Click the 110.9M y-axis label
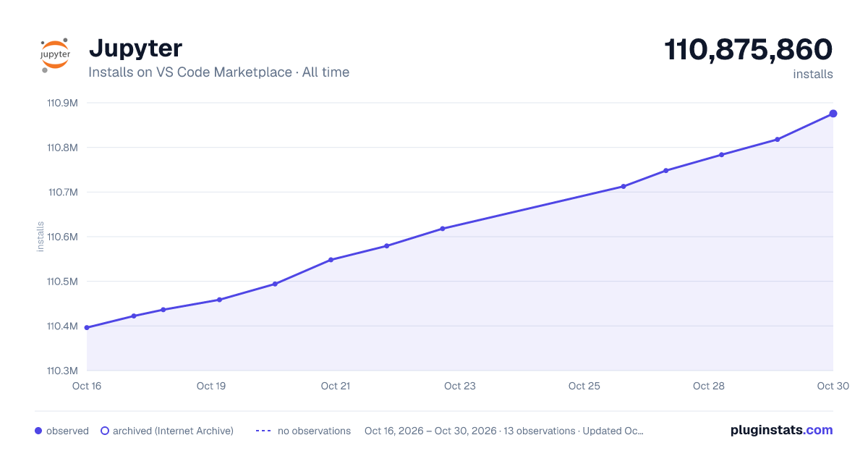Image resolution: width=868 pixels, height=456 pixels. [x=62, y=103]
